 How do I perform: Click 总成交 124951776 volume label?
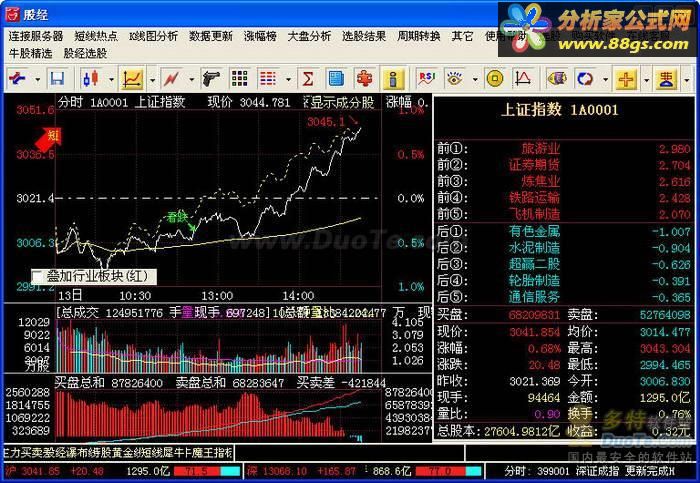pyautogui.click(x=110, y=313)
